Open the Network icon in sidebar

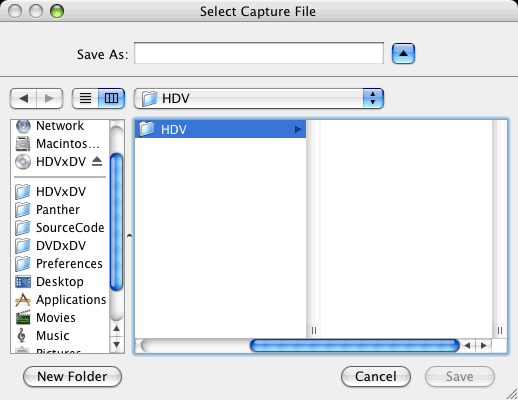(23, 126)
